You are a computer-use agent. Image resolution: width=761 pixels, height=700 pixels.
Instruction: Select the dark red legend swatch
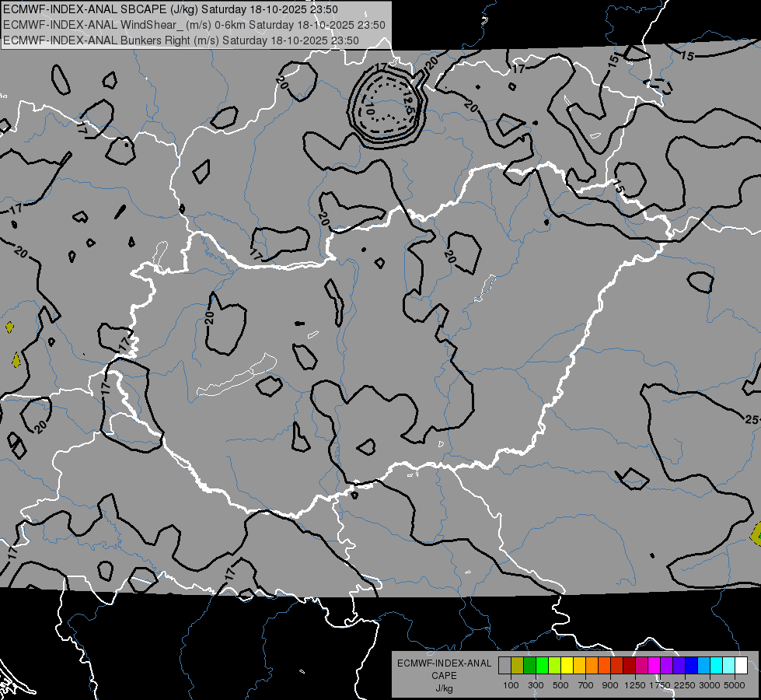(630, 666)
